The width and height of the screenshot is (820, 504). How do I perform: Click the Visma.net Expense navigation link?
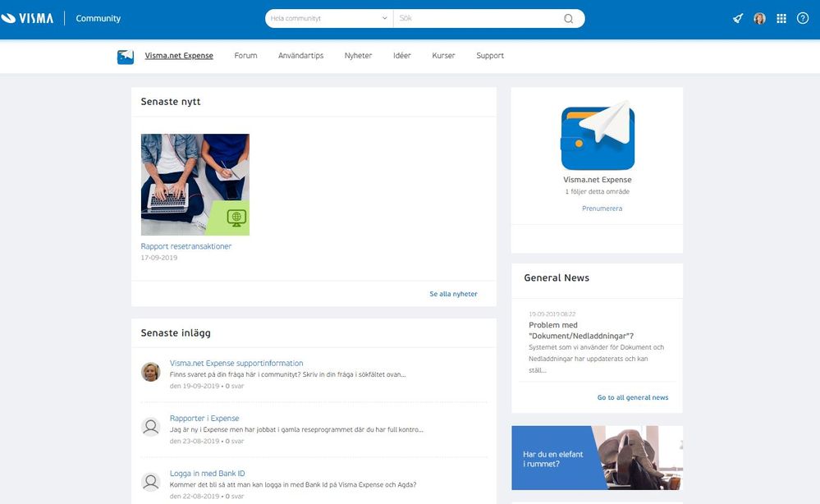click(x=179, y=56)
